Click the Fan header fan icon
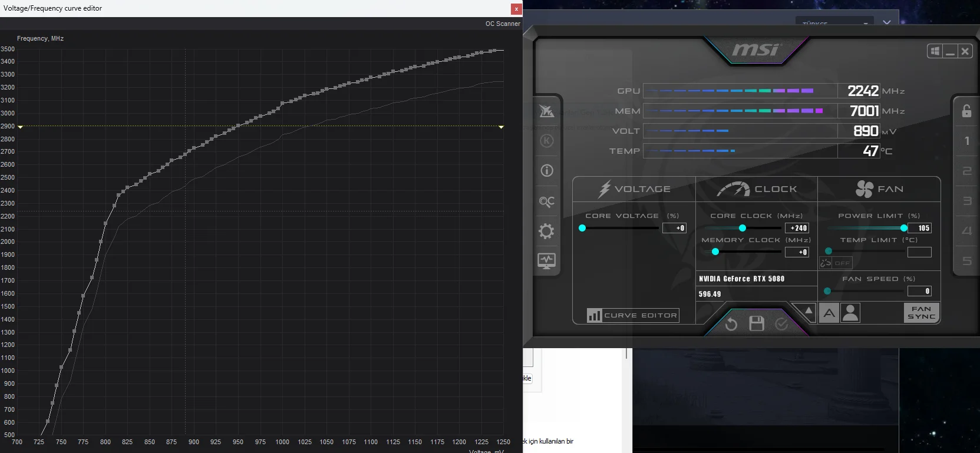This screenshot has width=980, height=453. pyautogui.click(x=864, y=189)
